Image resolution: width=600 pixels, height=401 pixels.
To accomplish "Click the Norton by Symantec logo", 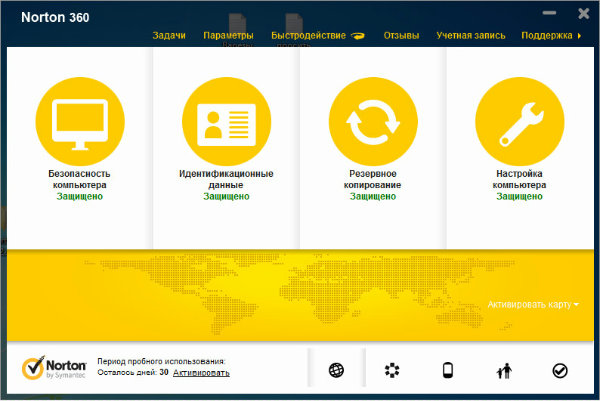I will coord(48,369).
